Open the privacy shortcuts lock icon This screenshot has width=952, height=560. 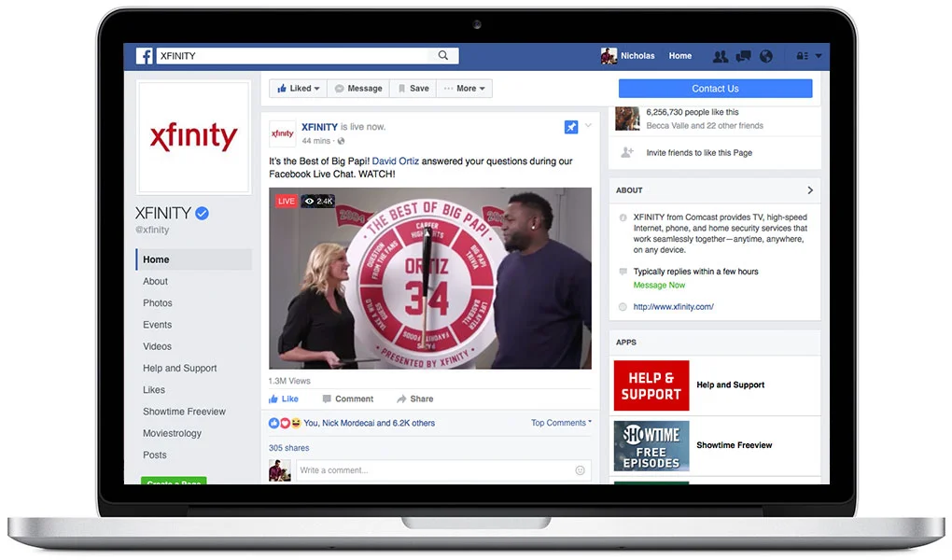point(802,56)
